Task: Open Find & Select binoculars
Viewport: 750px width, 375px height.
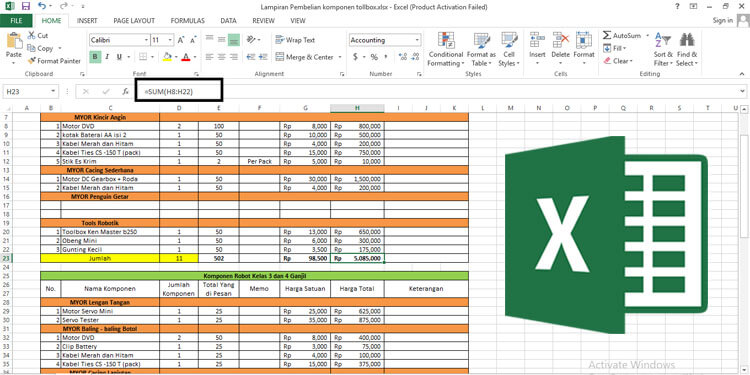Action: coord(687,49)
